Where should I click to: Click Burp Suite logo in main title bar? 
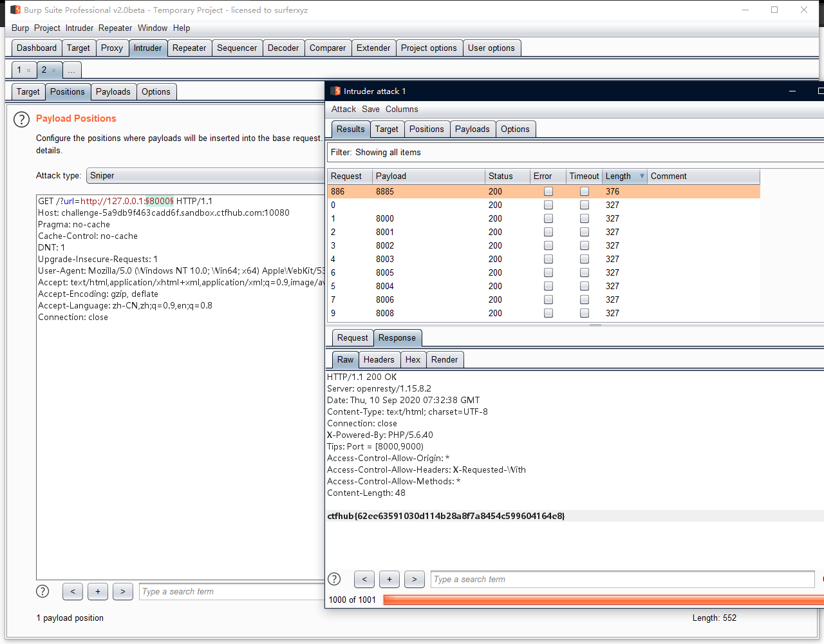point(15,10)
